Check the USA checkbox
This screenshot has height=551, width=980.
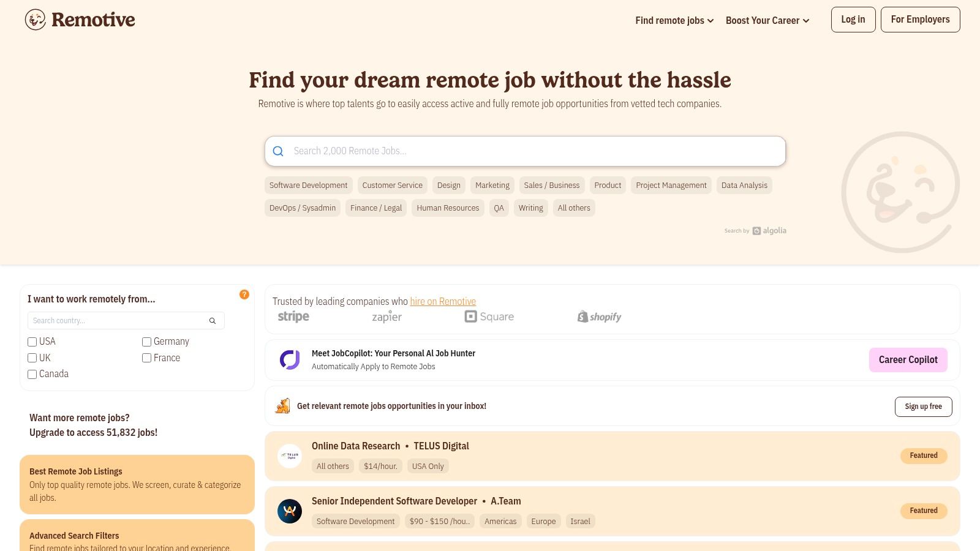[x=32, y=342]
